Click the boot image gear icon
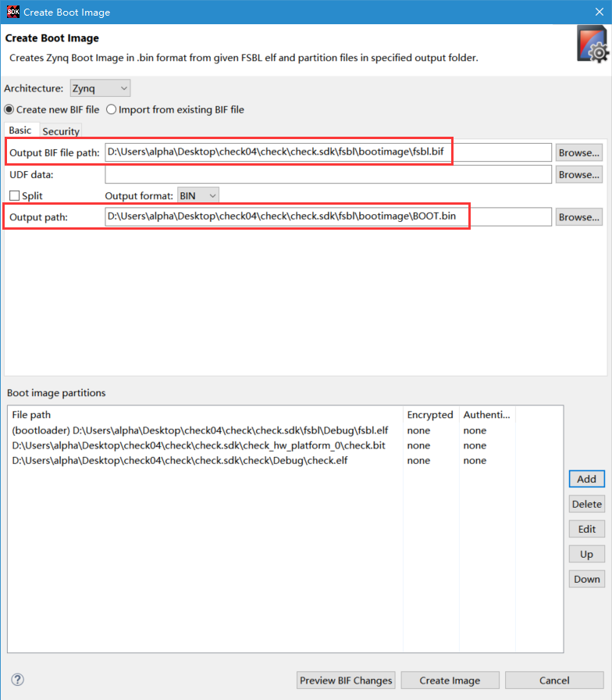 click(x=592, y=44)
